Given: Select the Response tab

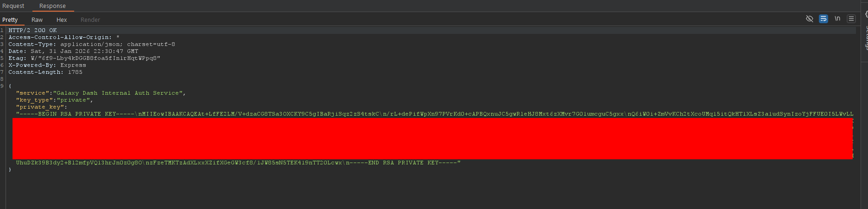Looking at the screenshot, I should point(52,6).
